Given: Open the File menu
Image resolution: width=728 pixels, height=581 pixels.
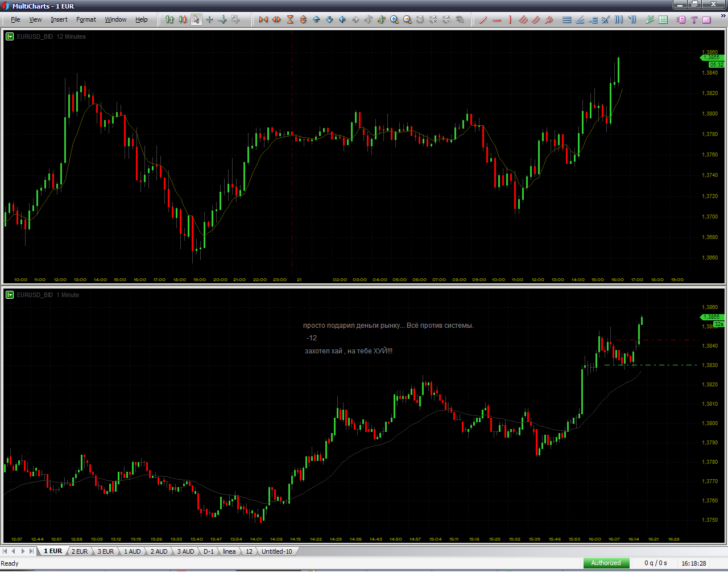Looking at the screenshot, I should tap(15, 19).
